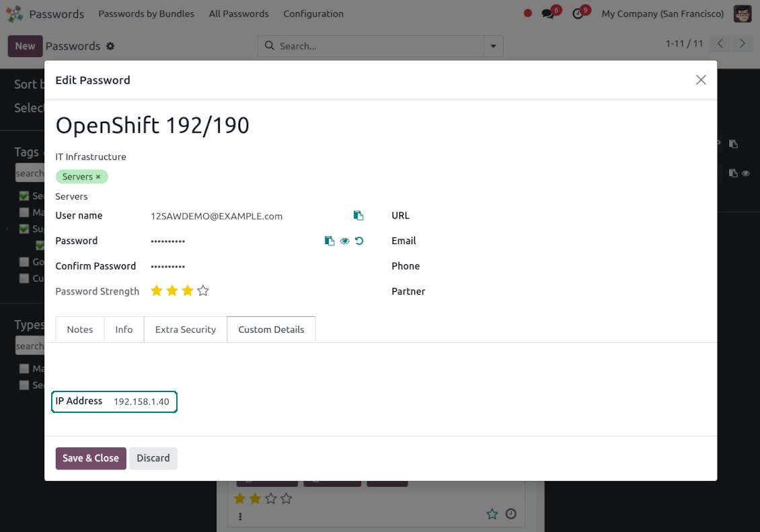Click the red recording status dot
The image size is (760, 532).
pos(528,13)
